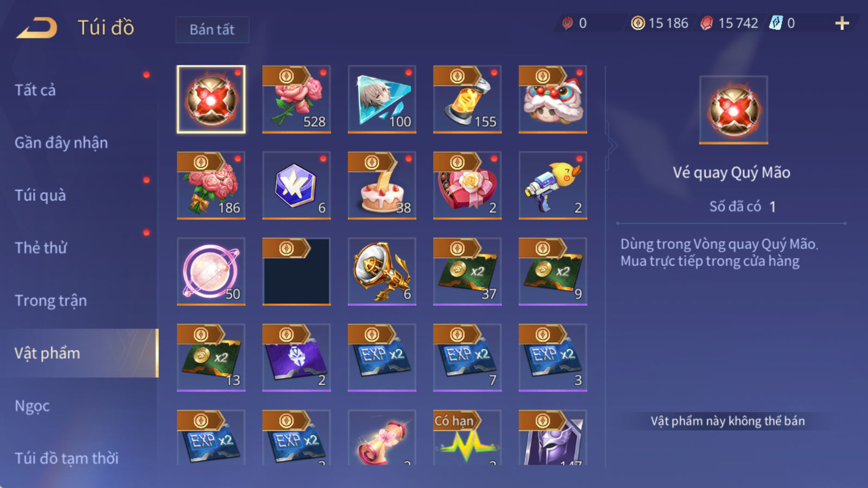Viewport: 868px width, 488px height.
Task: Select the empty dark item slot
Action: coord(296,272)
